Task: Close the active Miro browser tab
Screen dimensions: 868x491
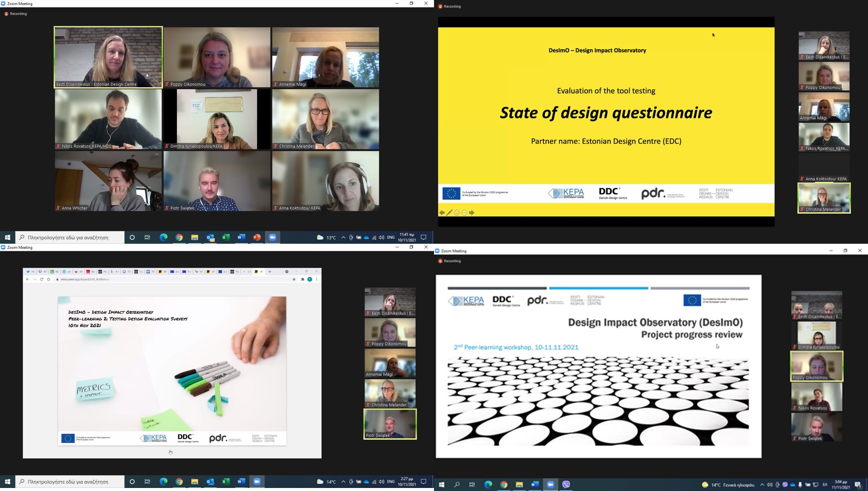Action: tap(261, 271)
